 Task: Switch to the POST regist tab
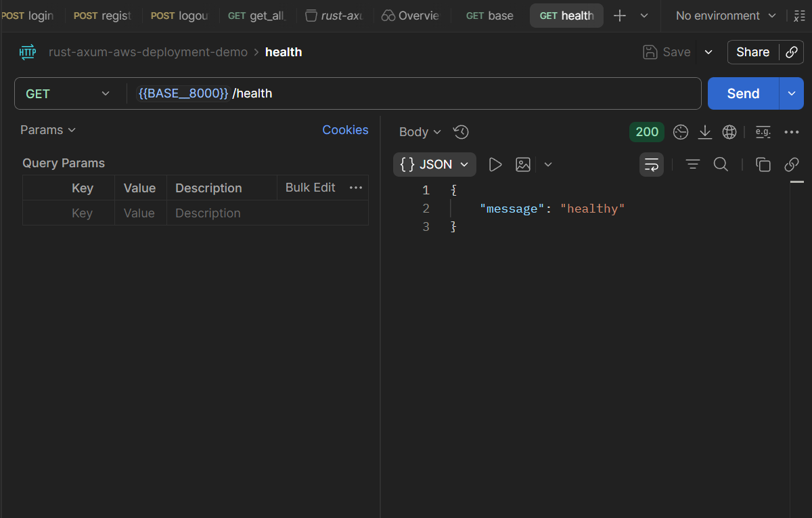click(102, 16)
